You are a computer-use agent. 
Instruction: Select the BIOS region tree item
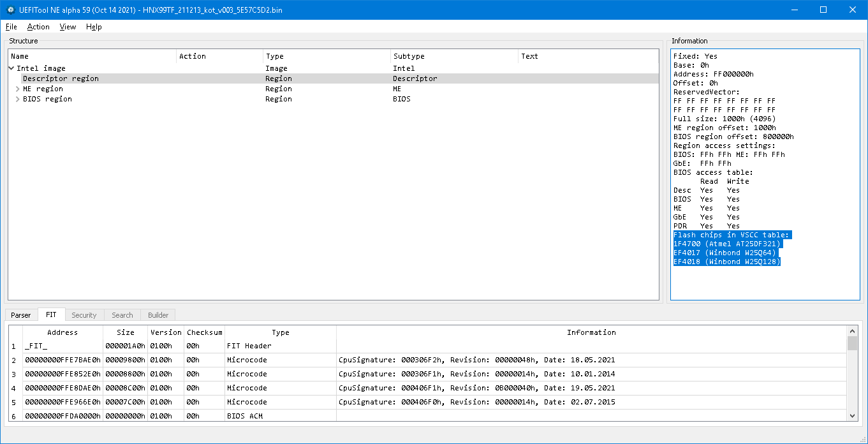[47, 99]
